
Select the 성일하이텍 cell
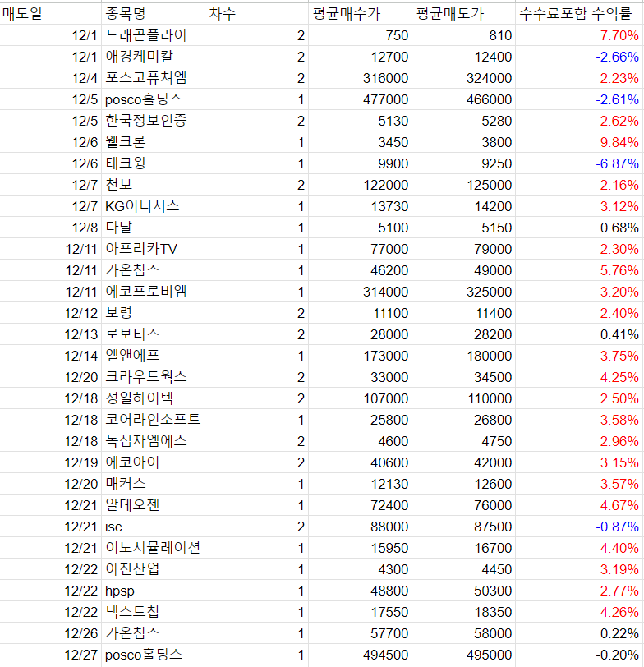click(x=153, y=398)
